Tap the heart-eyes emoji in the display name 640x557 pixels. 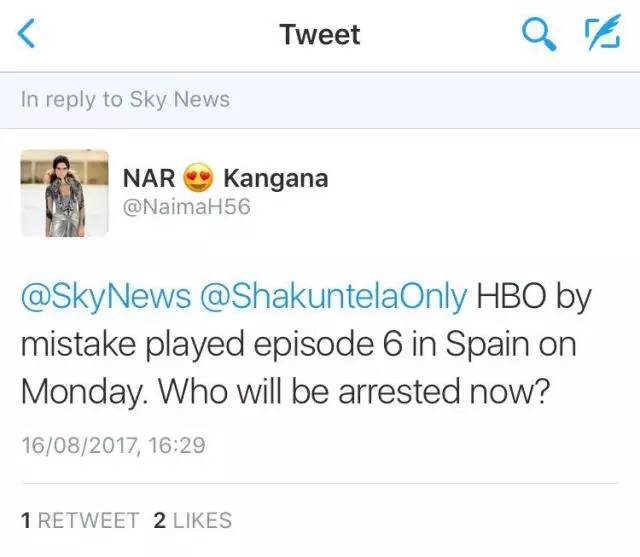[x=198, y=178]
